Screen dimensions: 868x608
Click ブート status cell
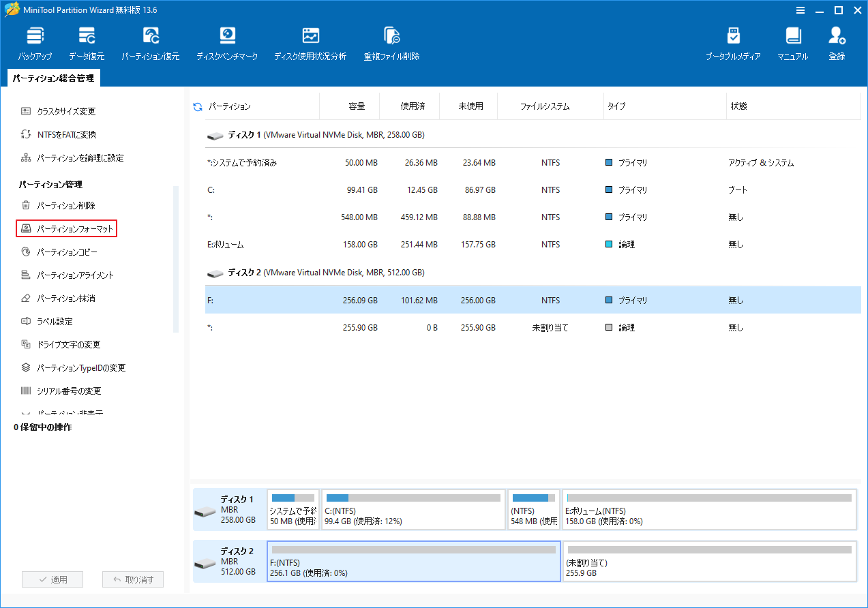(x=738, y=190)
